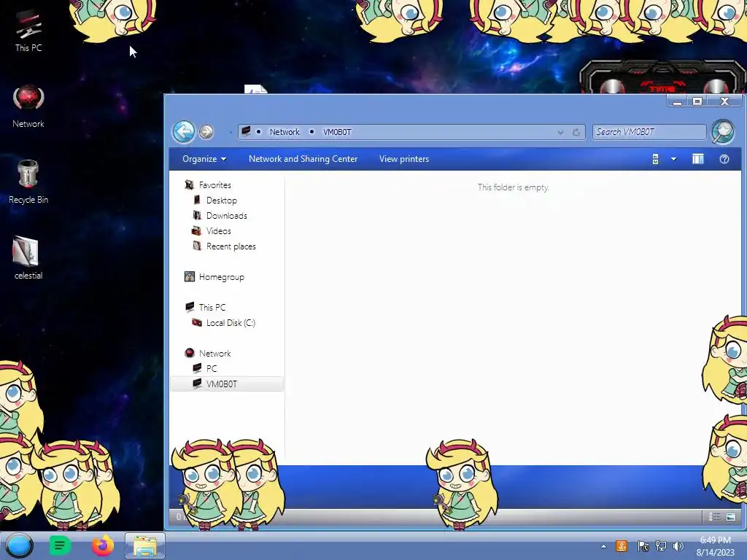747x560 pixels.
Task: Open the address bar history dropdown
Action: [561, 133]
